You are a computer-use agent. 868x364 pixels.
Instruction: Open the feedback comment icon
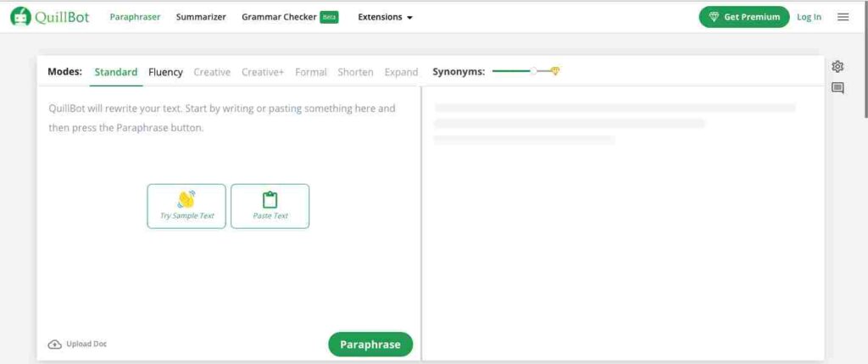pos(837,88)
